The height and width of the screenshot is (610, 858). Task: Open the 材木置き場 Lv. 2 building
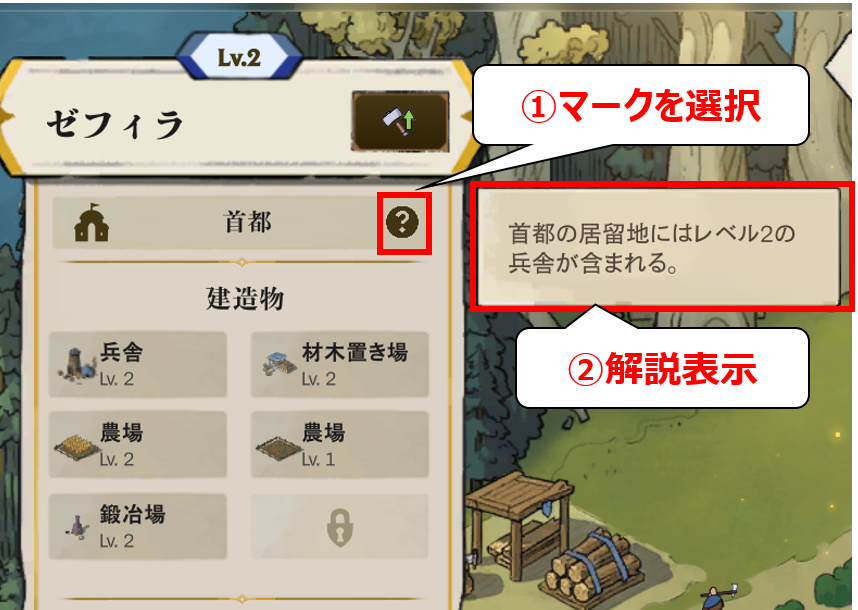coord(339,364)
